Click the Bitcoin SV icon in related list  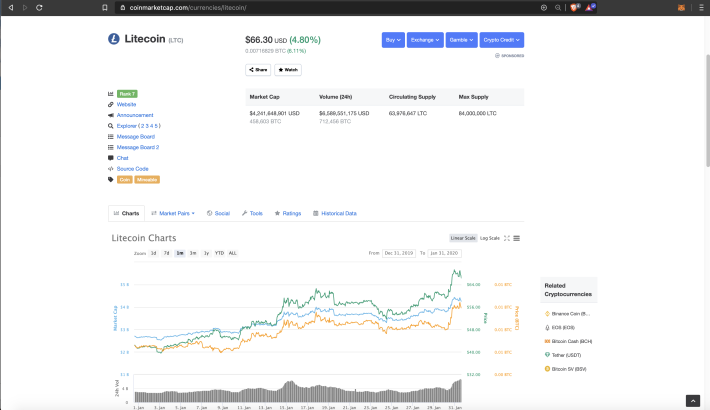(547, 369)
